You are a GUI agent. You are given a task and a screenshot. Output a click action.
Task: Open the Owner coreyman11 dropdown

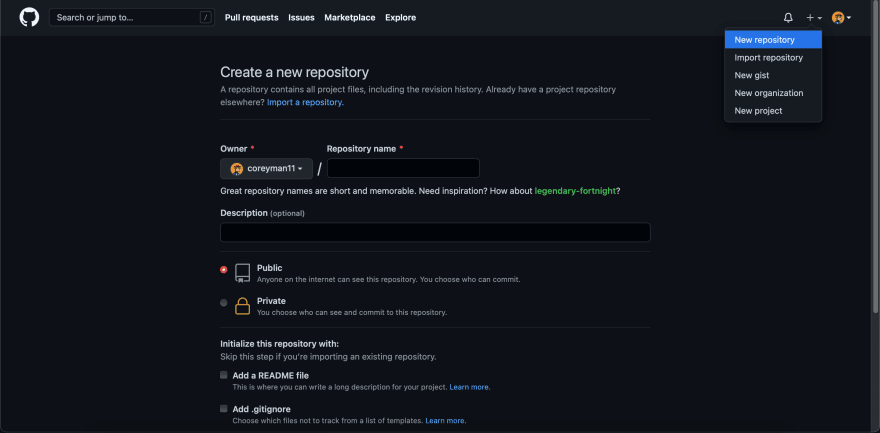(x=267, y=169)
